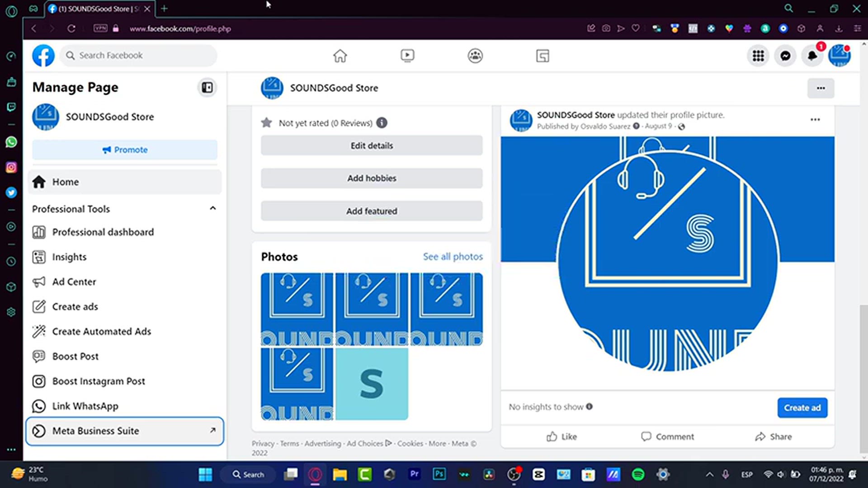868x488 pixels.
Task: Click the Add hobbies button
Action: click(x=372, y=178)
